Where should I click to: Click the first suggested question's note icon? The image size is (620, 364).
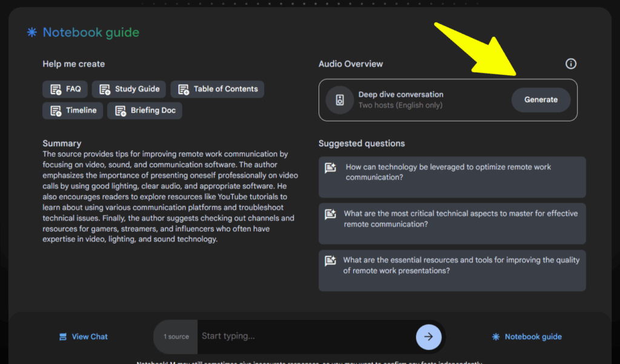tap(331, 167)
